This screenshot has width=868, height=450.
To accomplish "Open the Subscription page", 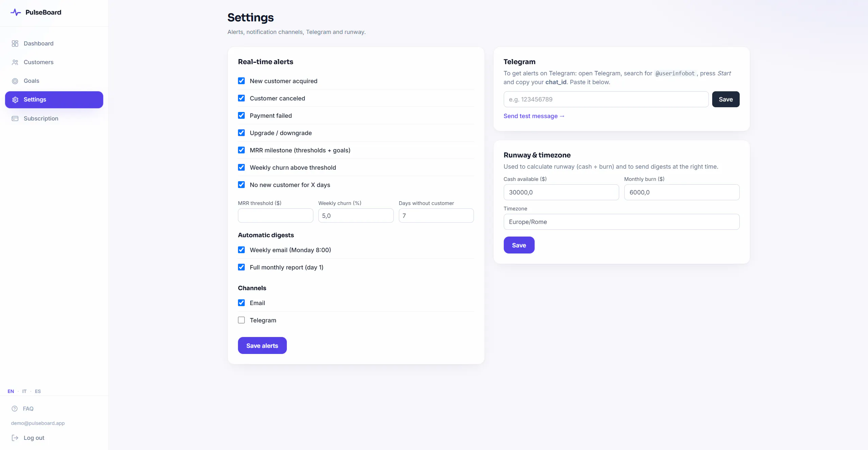I will [54, 118].
